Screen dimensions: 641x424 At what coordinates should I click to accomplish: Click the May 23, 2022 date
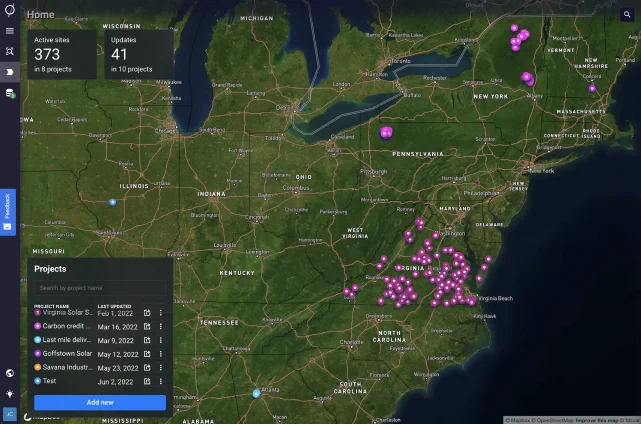pos(118,368)
